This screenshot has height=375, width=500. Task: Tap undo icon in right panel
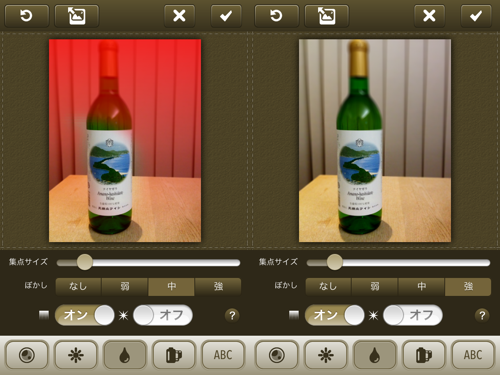[x=277, y=16]
